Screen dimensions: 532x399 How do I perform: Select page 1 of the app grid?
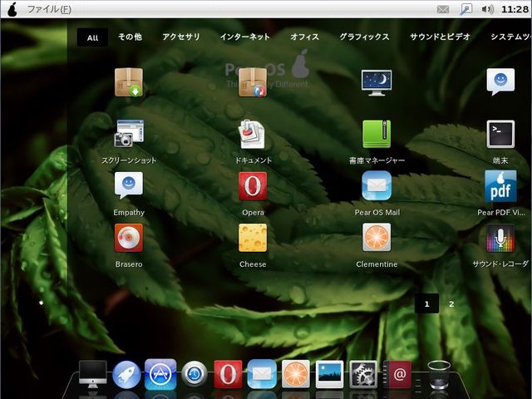point(426,303)
